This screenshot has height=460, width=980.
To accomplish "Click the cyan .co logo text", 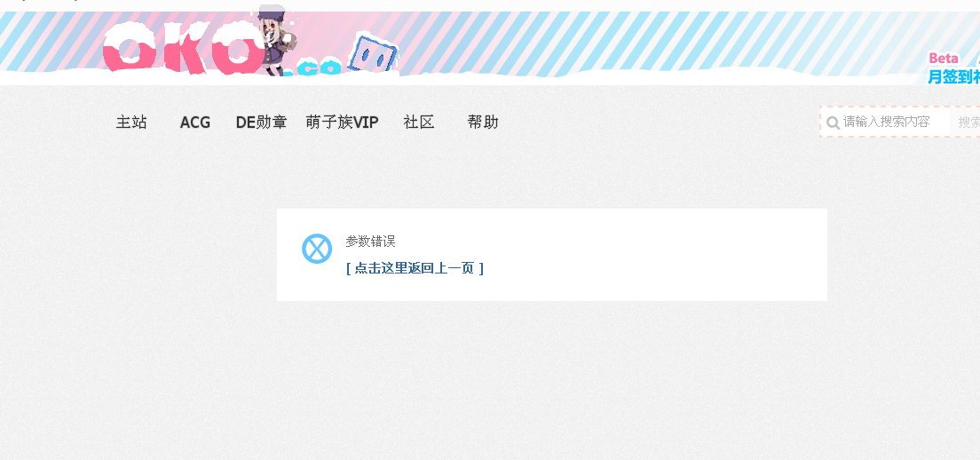I will pyautogui.click(x=313, y=67).
